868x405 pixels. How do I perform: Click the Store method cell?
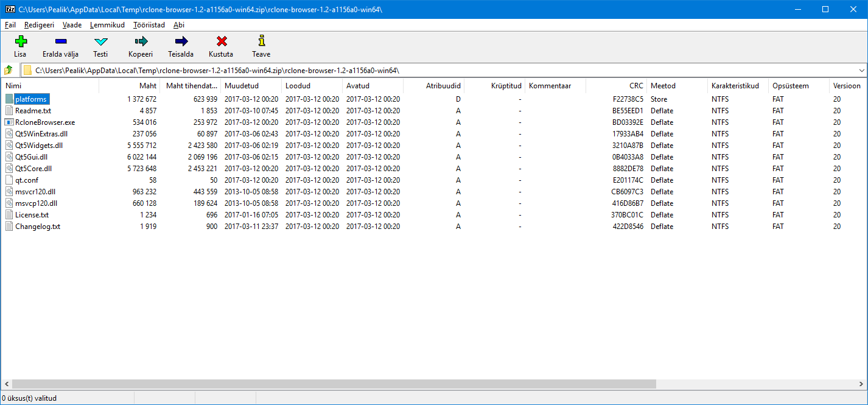tap(659, 99)
